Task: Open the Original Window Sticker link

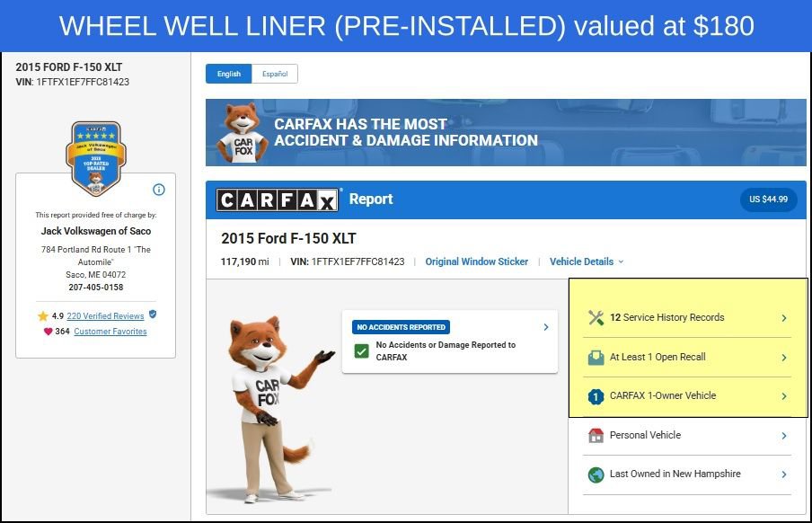Action: point(476,261)
